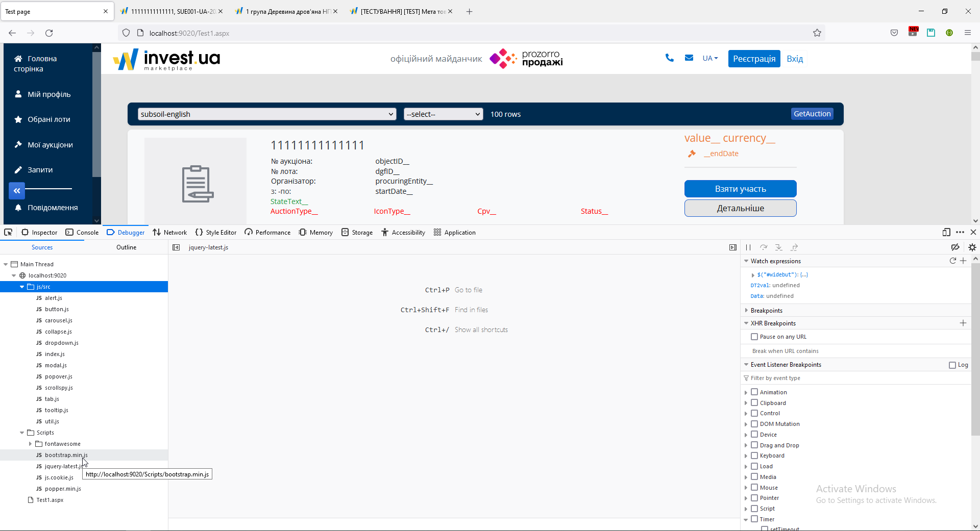Pause script execution
Image resolution: width=980 pixels, height=531 pixels.
click(x=748, y=247)
